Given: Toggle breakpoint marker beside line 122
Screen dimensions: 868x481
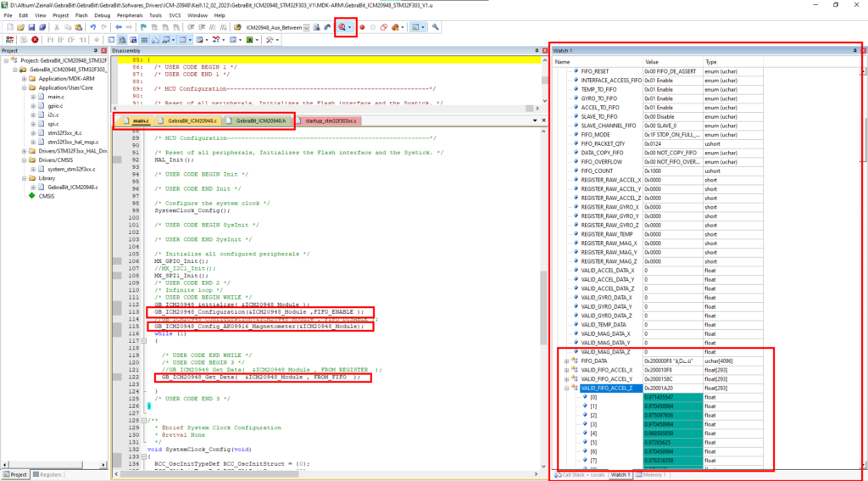Looking at the screenshot, I should pyautogui.click(x=117, y=377).
